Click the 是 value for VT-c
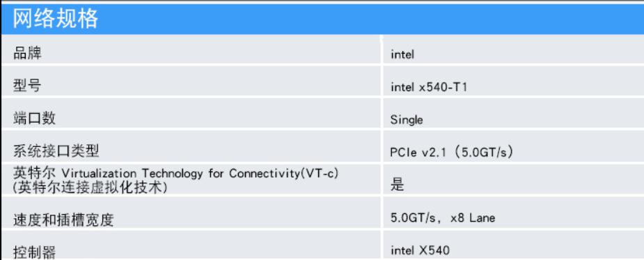The image size is (644, 260). [398, 185]
